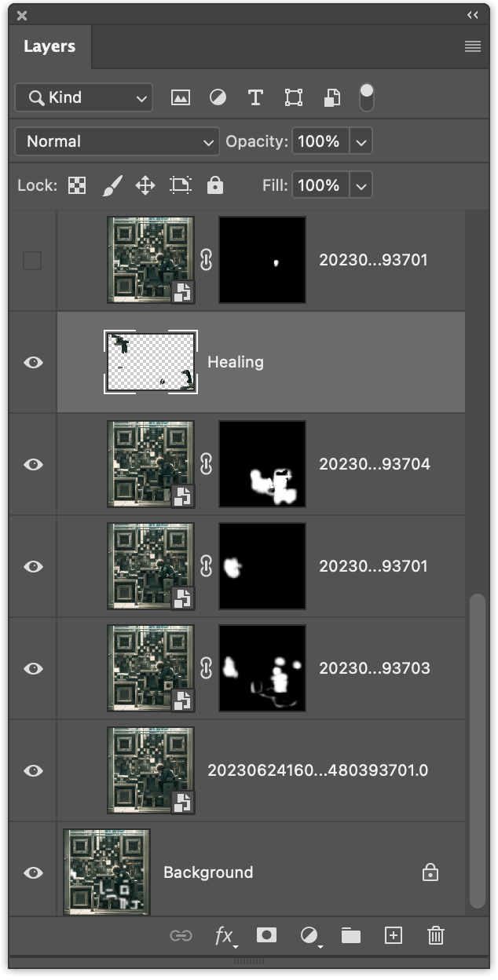
Task: Create a new layer
Action: coord(393,935)
